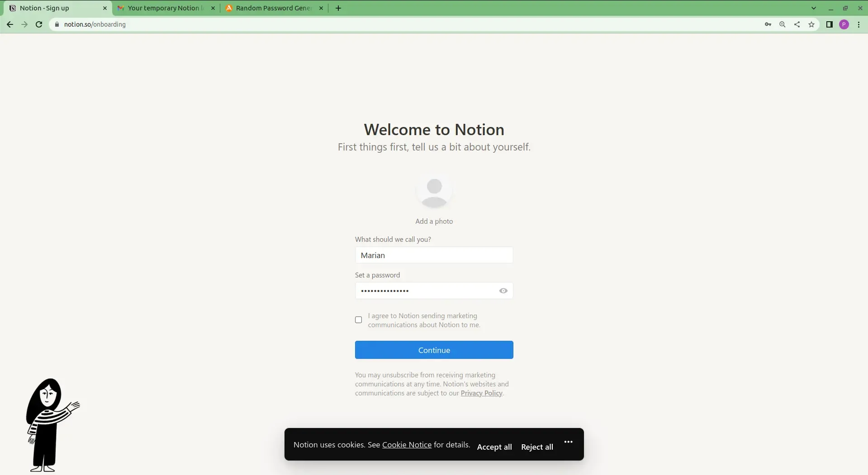Click the What should we call you label

point(393,240)
